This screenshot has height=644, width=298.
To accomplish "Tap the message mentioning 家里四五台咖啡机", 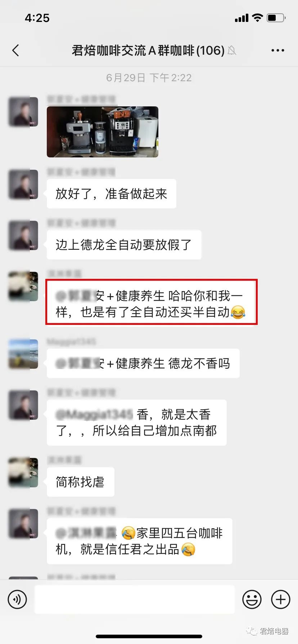I will pos(139,541).
